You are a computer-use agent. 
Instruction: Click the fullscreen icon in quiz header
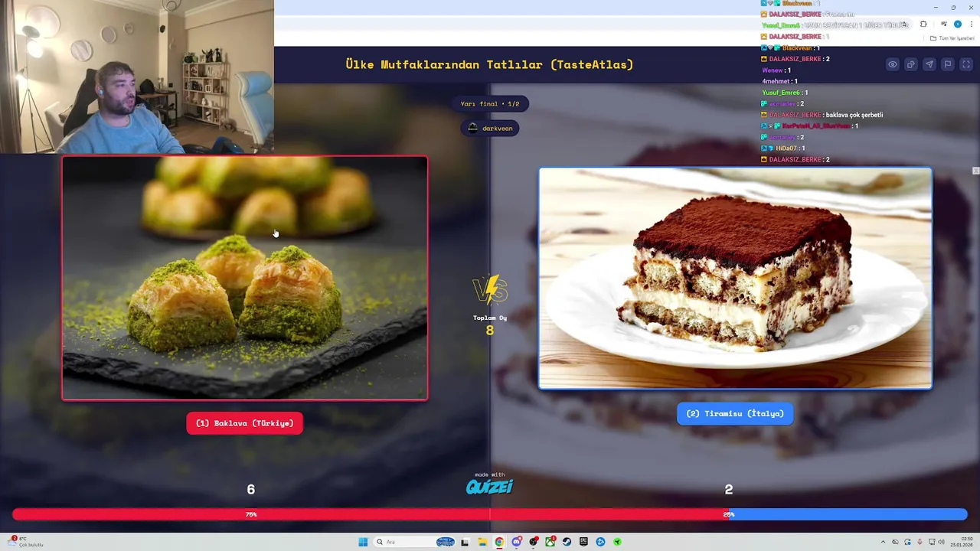point(966,64)
